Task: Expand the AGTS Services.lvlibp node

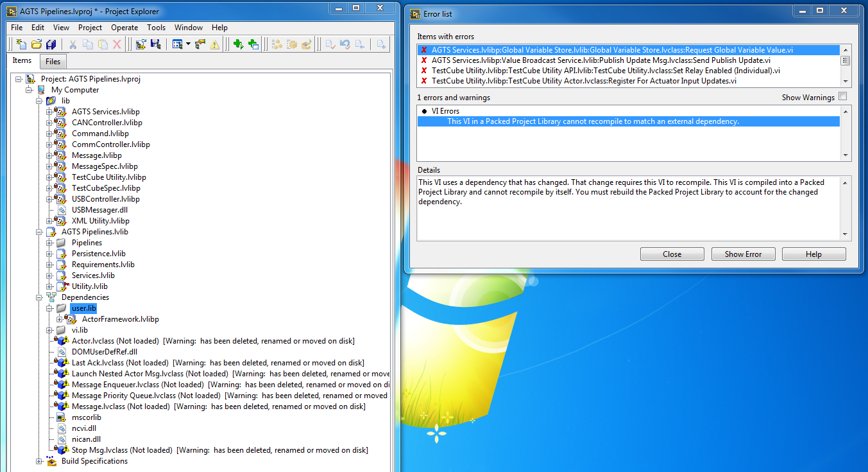Action: 49,112
